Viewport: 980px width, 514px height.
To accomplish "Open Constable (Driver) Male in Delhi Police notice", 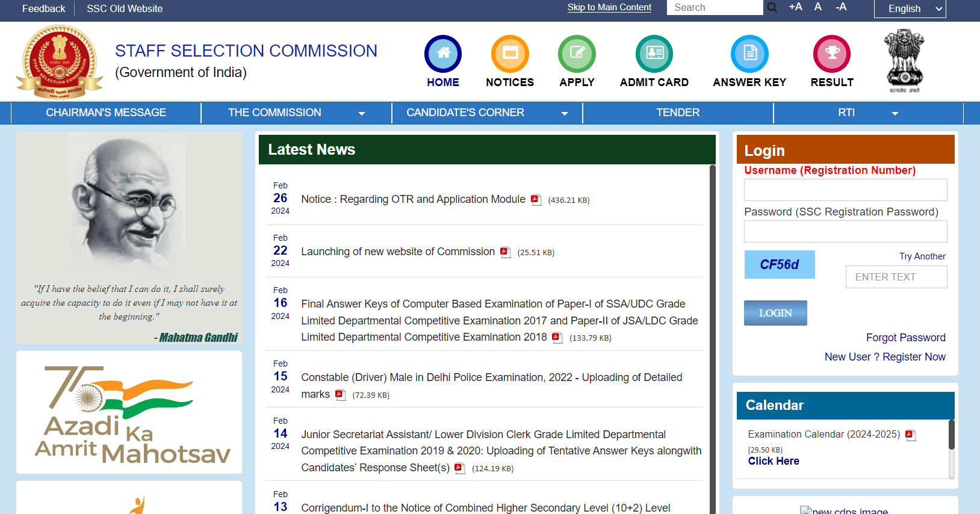I will 492,385.
